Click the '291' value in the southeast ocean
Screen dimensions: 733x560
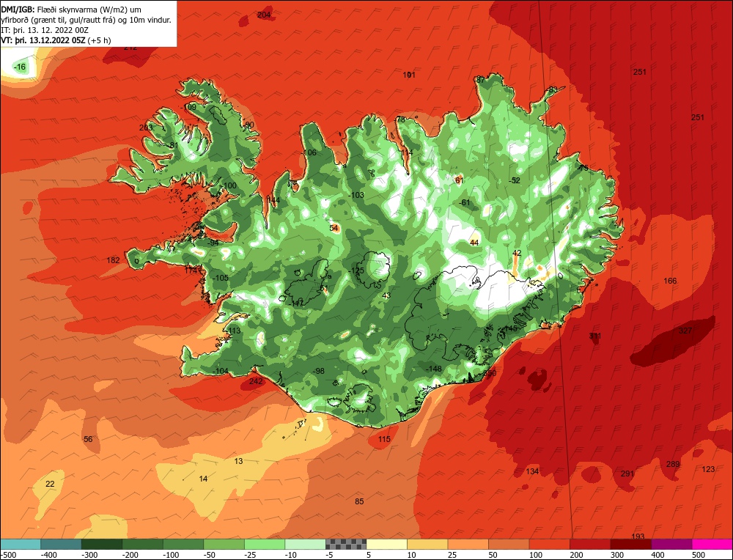tap(627, 474)
